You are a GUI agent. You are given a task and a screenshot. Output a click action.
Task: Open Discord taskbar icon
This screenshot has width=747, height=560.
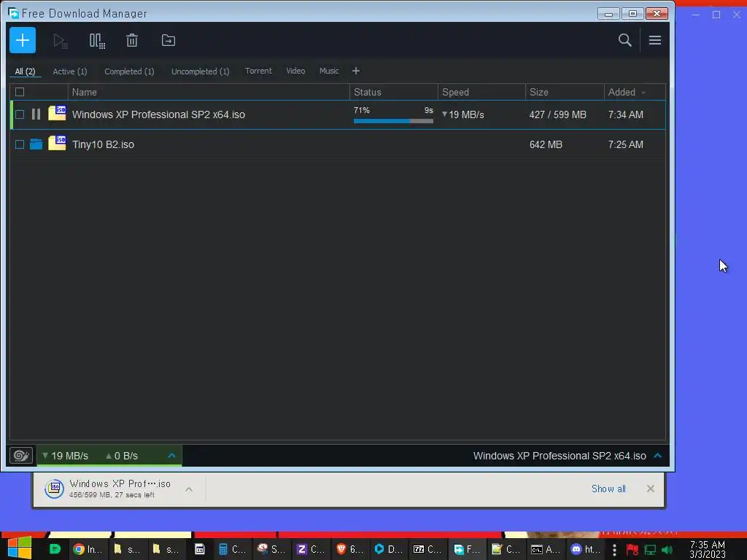(586, 549)
